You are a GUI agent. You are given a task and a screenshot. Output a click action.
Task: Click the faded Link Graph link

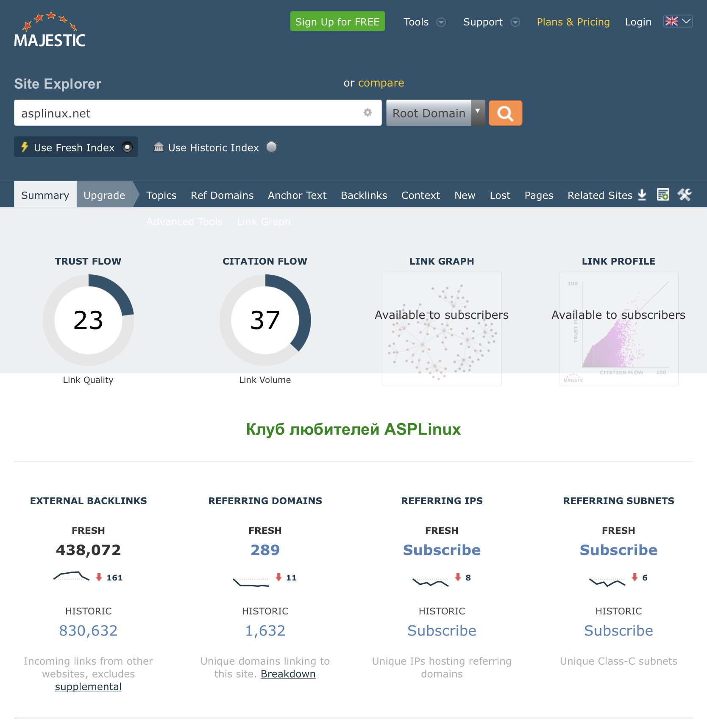coord(264,221)
